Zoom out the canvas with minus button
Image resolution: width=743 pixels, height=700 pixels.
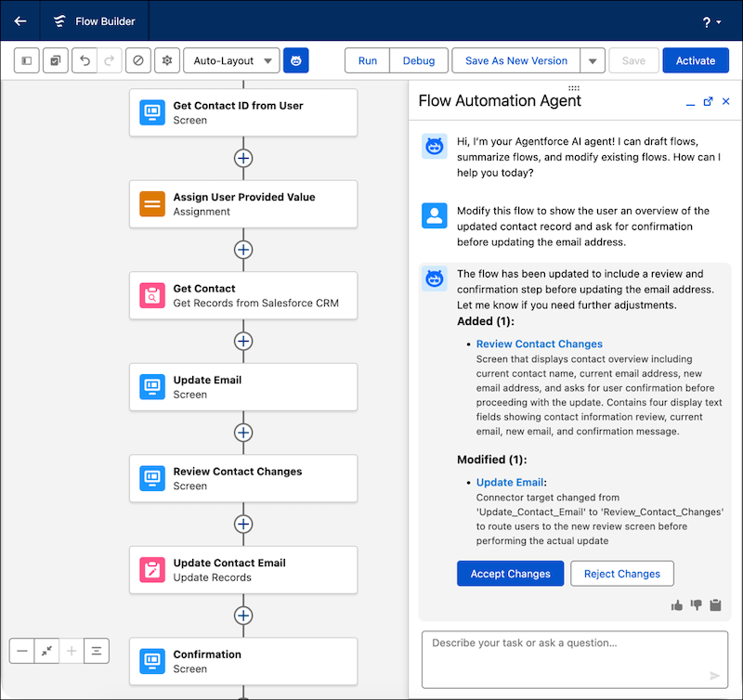pyautogui.click(x=21, y=651)
